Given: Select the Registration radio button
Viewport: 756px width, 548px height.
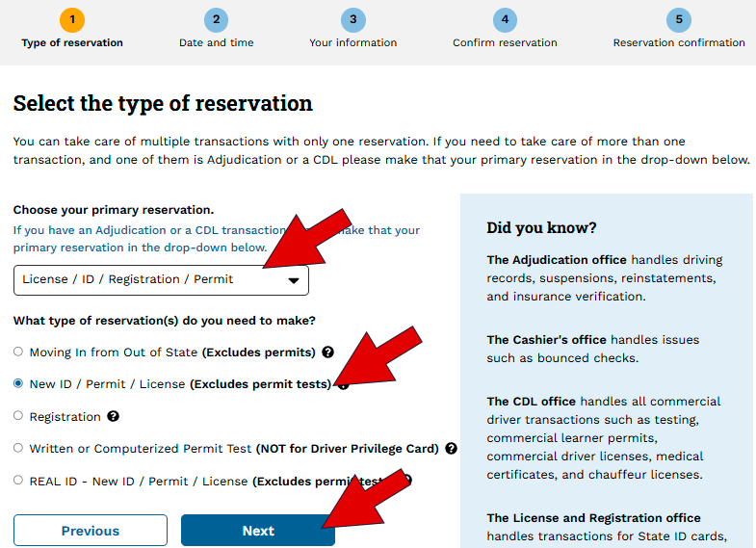Looking at the screenshot, I should tap(18, 415).
